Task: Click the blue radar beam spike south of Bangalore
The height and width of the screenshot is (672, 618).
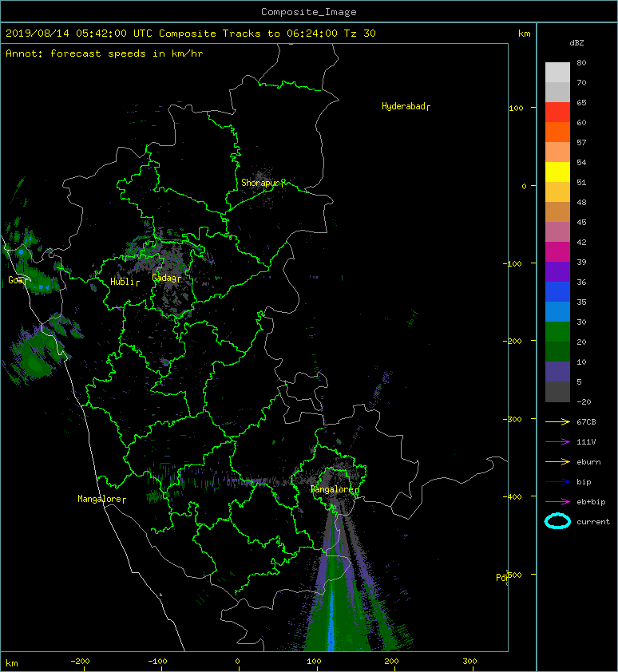Action: click(x=331, y=617)
